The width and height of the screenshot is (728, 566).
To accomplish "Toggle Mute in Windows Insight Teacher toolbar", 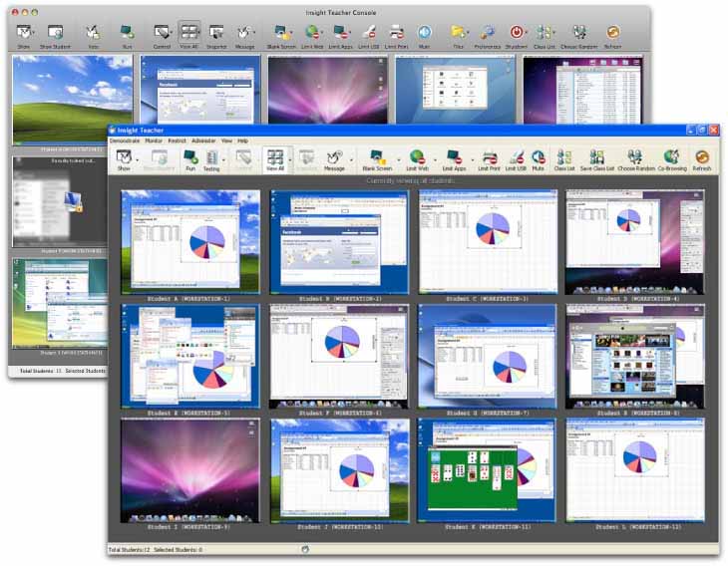I will pyautogui.click(x=539, y=159).
